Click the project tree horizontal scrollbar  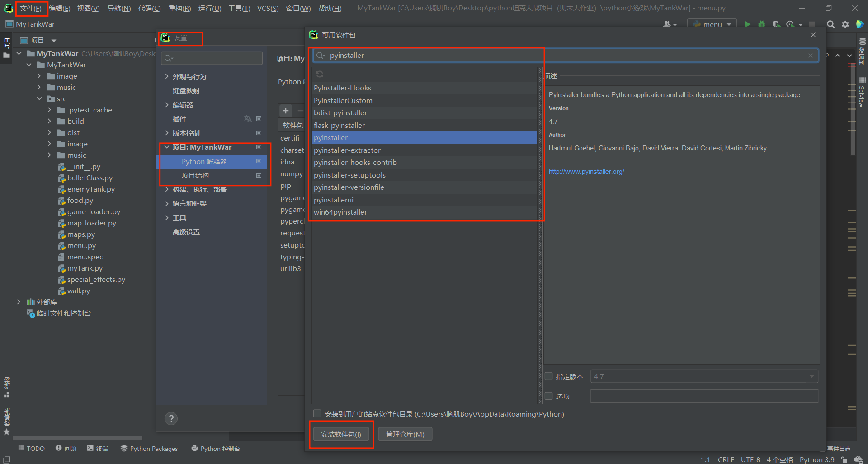77,438
